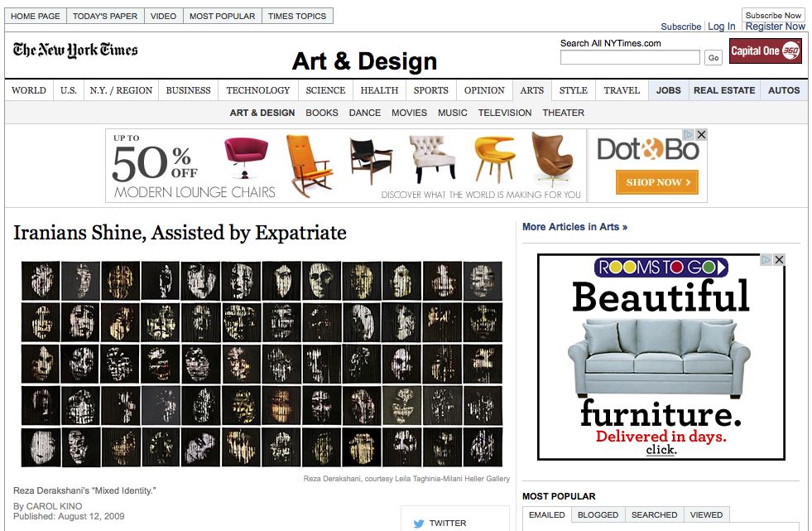Click the Rooms To Go logo
The width and height of the screenshot is (812, 531).
pos(661,268)
